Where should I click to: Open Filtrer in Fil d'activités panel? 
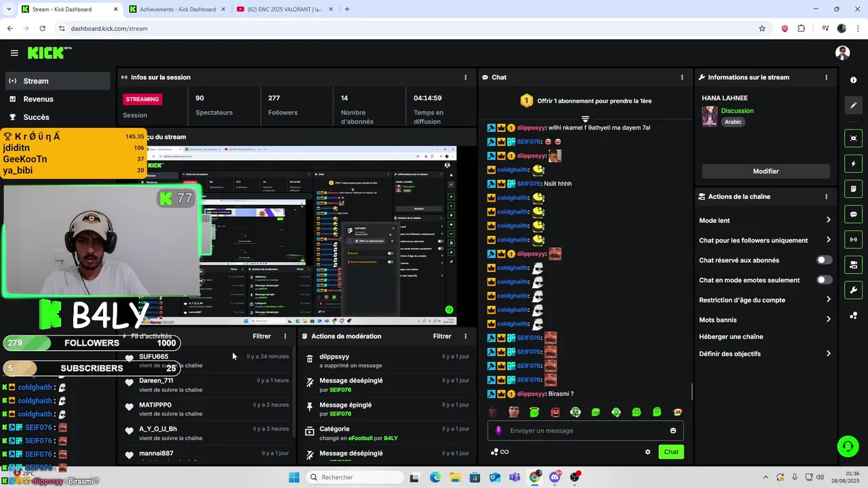click(262, 336)
